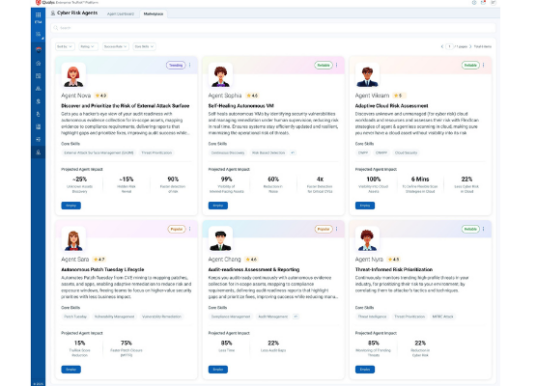
Task: Switch to the Agent Dashboard tab
Action: (120, 14)
